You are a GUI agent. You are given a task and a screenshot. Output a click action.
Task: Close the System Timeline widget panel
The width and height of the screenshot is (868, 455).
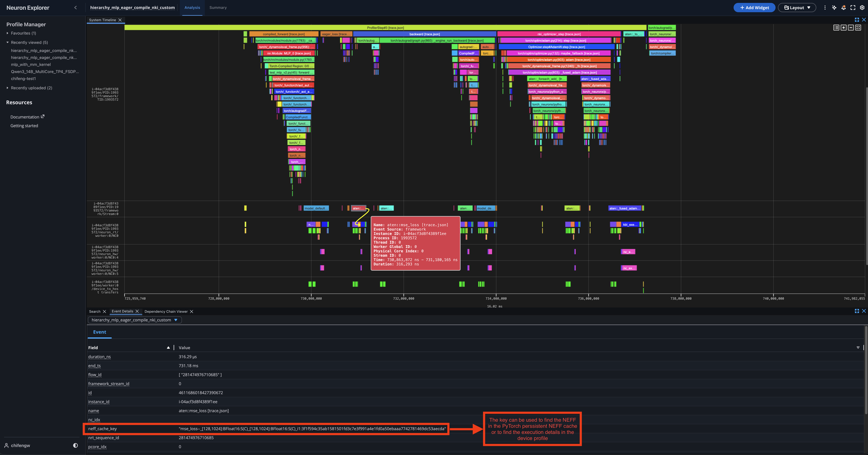coord(864,20)
